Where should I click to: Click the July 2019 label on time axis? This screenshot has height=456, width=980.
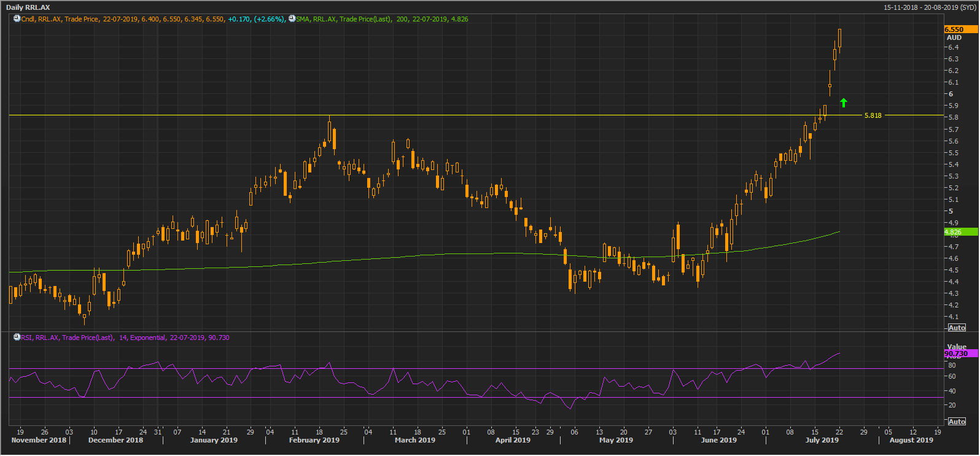coord(822,440)
